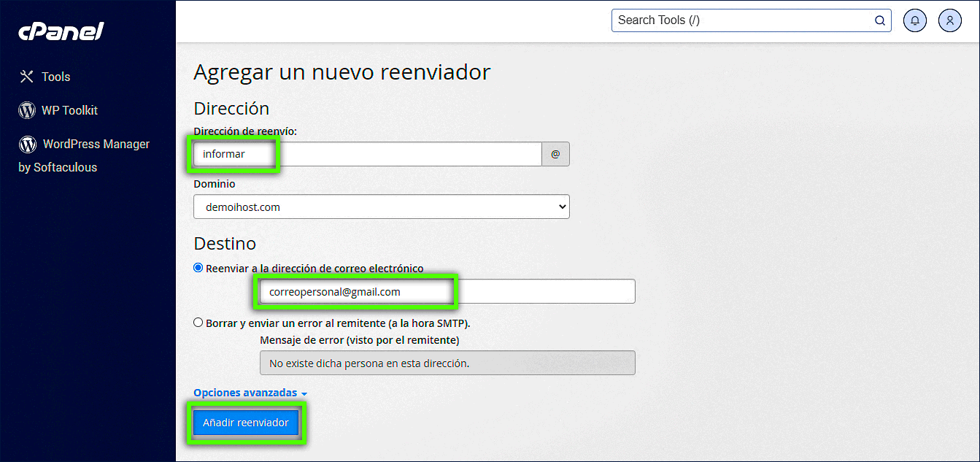Select discard and send error to sender
Image resolution: width=980 pixels, height=462 pixels.
(198, 322)
